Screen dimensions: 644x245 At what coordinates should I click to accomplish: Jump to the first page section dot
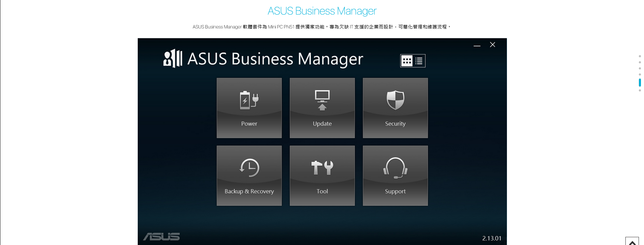640,56
